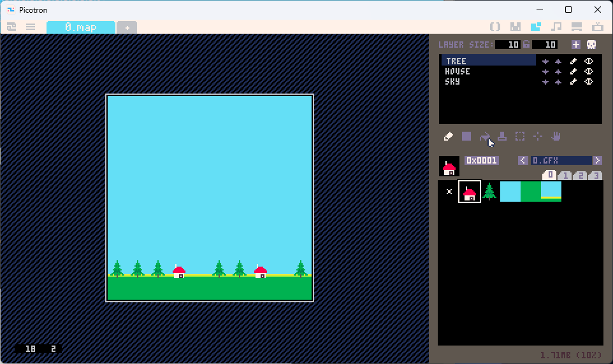Switch to the sprite editor workspace
The image size is (613, 364).
516,27
